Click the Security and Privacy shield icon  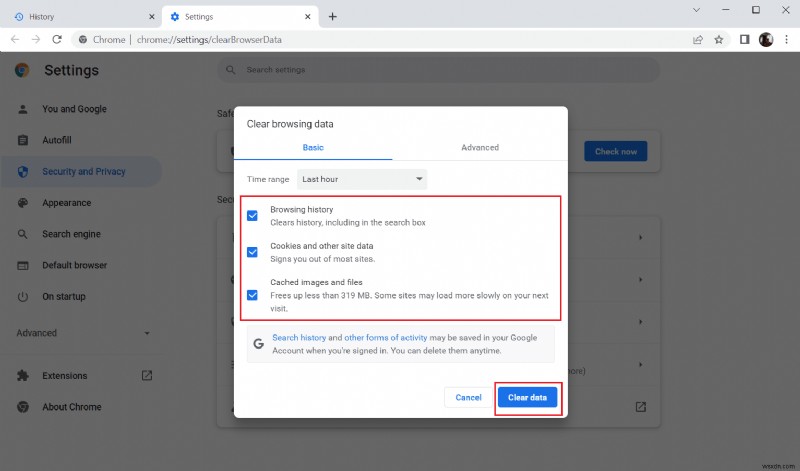coord(22,171)
